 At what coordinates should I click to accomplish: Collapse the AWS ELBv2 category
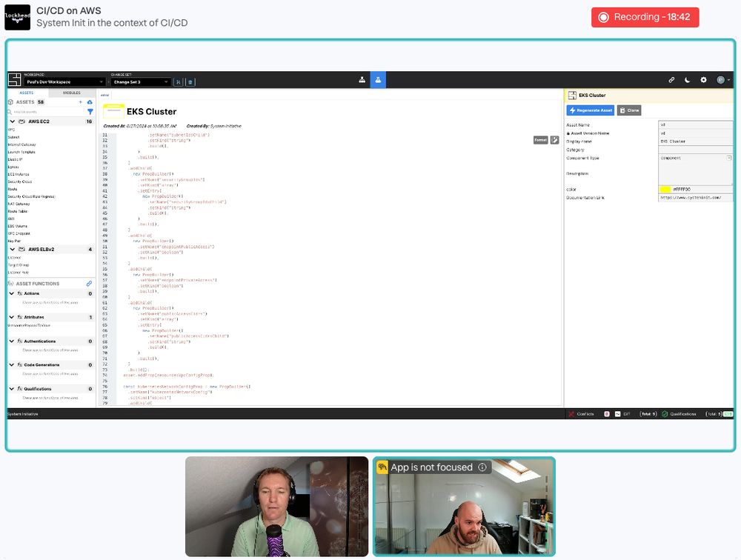13,249
